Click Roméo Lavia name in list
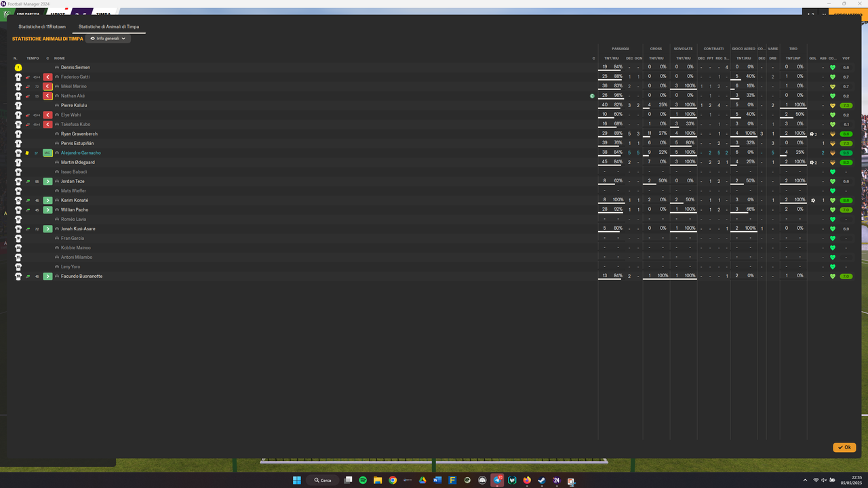The image size is (868, 488). tap(73, 220)
